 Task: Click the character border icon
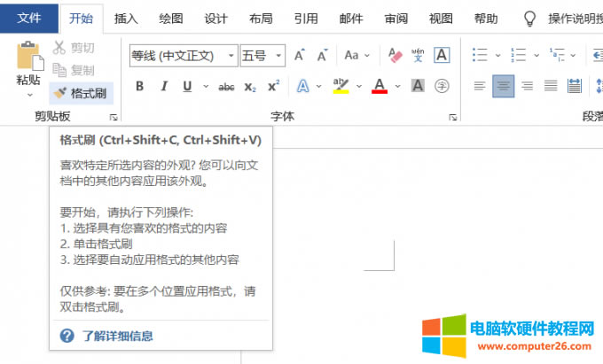tap(442, 55)
